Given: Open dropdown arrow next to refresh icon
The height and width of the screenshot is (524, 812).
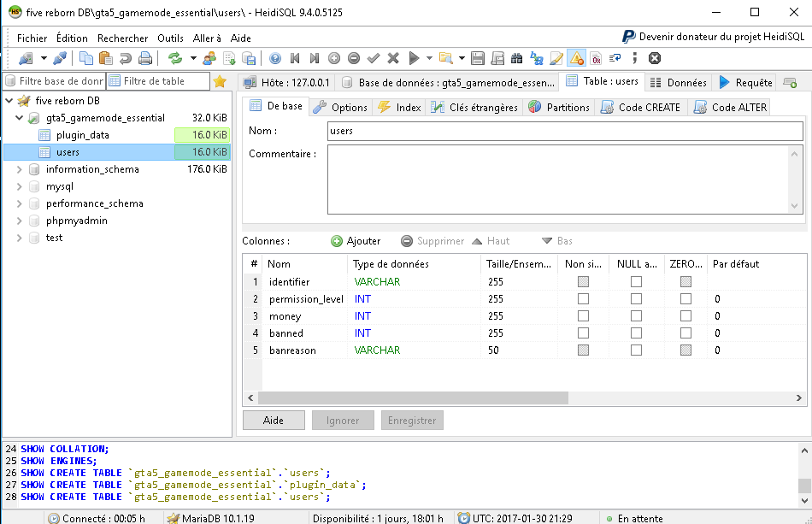Looking at the screenshot, I should coord(193,58).
